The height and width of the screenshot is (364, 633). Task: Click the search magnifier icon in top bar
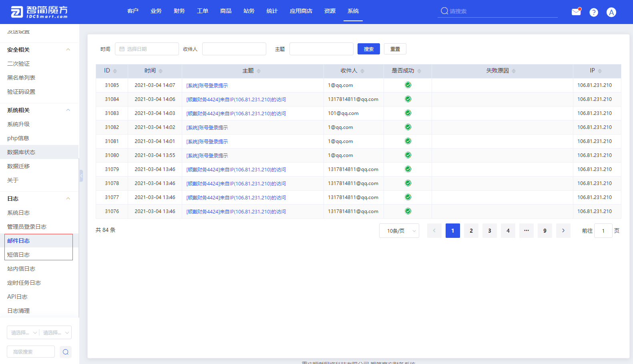click(x=444, y=11)
